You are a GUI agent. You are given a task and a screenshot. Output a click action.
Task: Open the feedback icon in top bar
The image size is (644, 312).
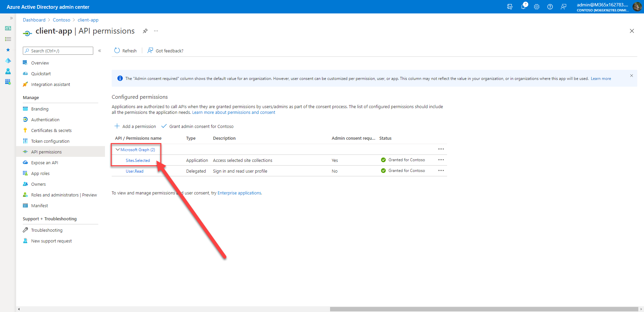click(563, 7)
